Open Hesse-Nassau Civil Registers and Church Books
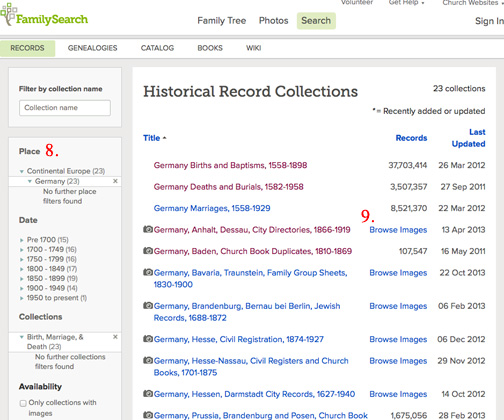Image resolution: width=504 pixels, height=420 pixels. (251, 366)
